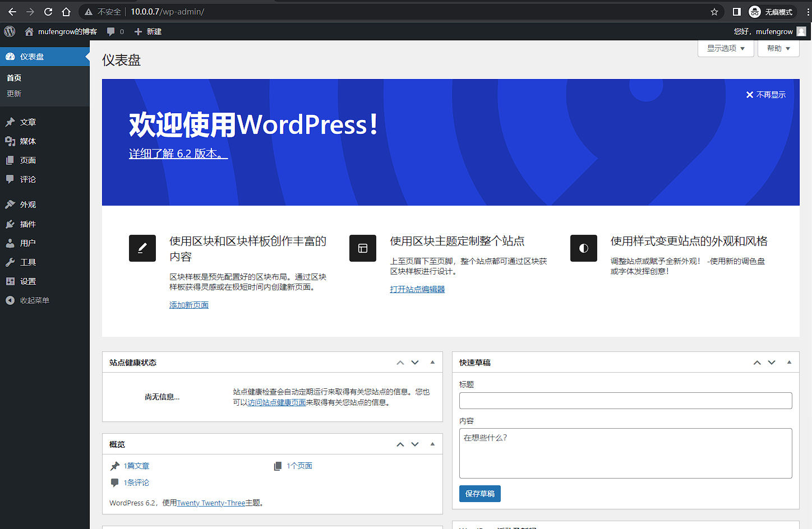Expand the 显示选项 dropdown

point(726,48)
